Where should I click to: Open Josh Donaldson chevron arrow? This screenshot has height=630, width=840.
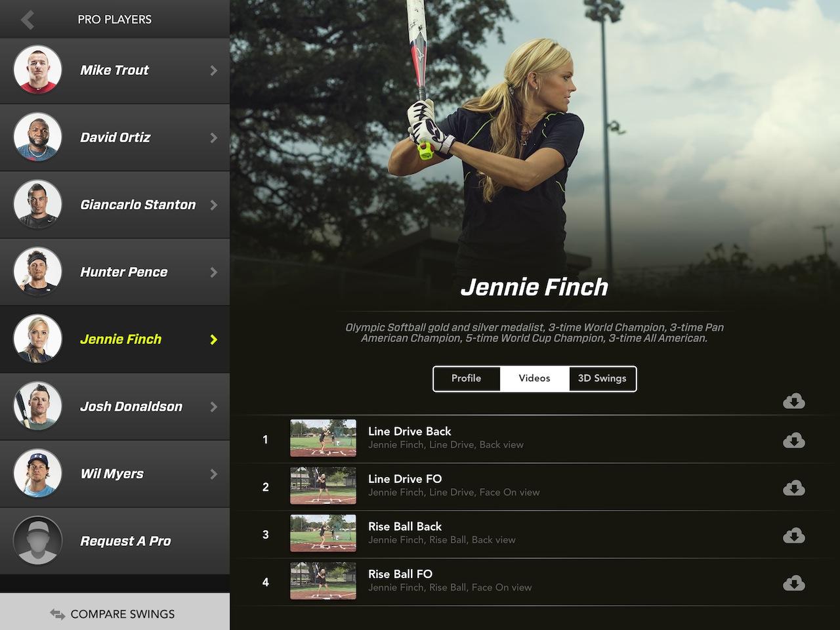click(x=213, y=407)
